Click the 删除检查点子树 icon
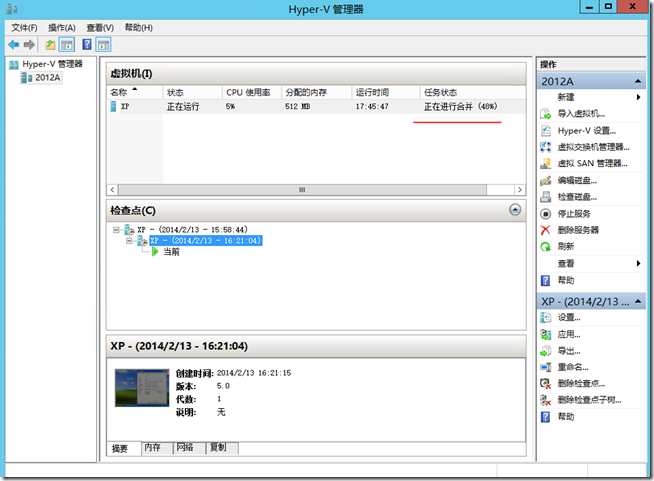The image size is (654, 481). 546,400
